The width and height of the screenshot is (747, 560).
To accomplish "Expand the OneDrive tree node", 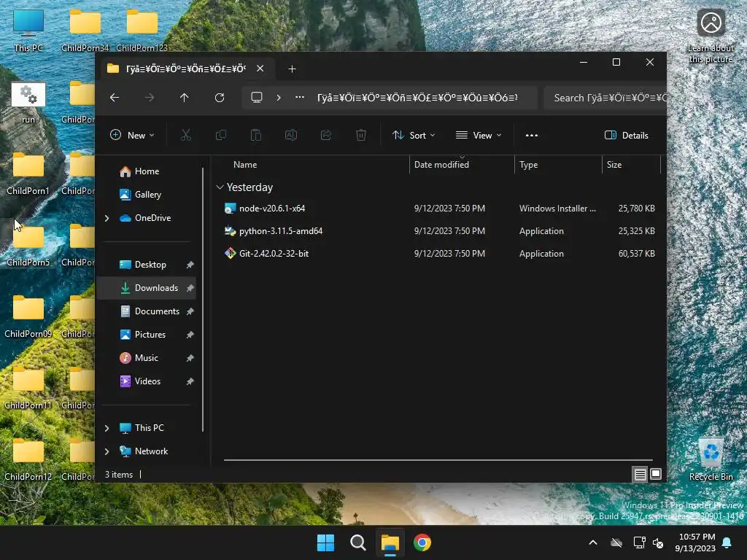I will (x=107, y=218).
